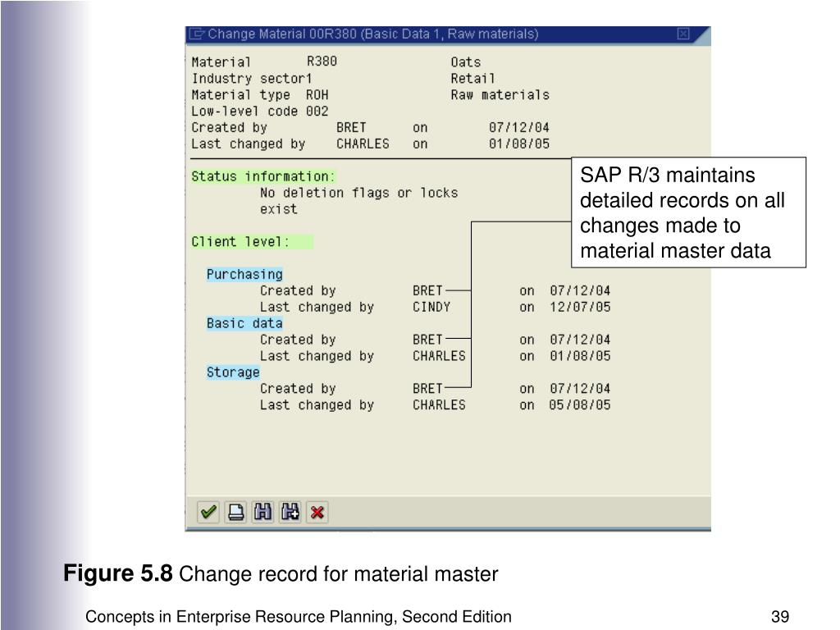Close the Change Material dialog window
The width and height of the screenshot is (840, 630).
point(683,34)
